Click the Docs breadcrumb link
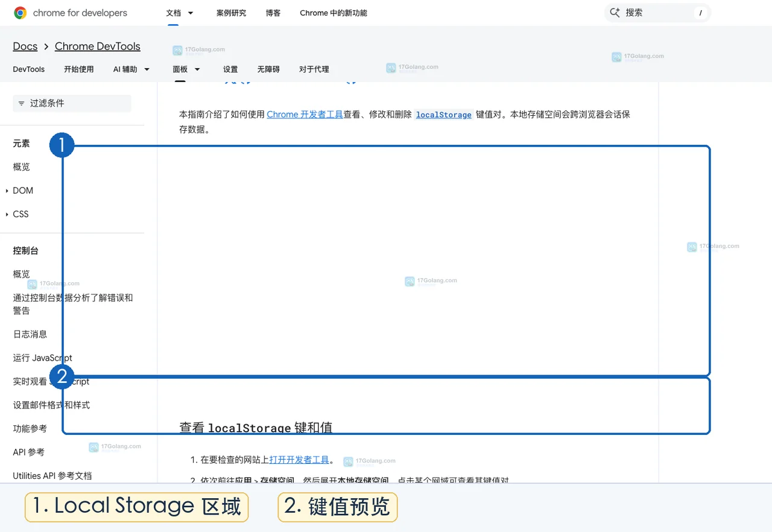This screenshot has width=772, height=532. [25, 46]
